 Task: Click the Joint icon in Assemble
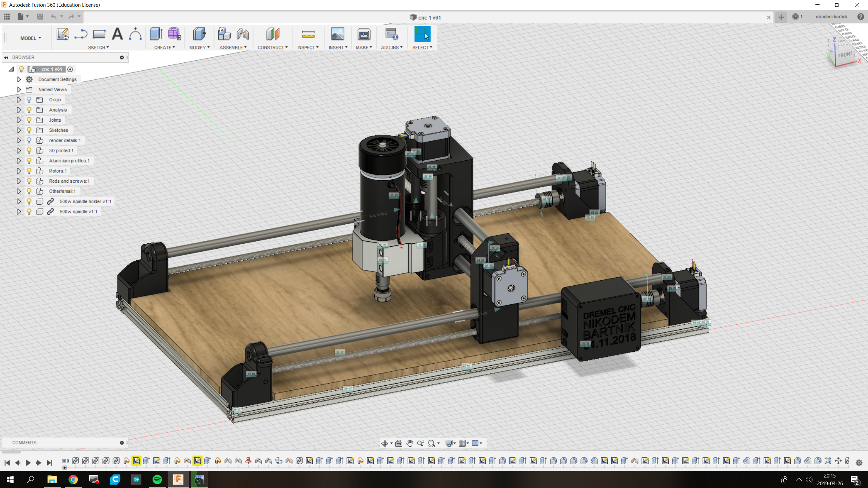point(243,34)
